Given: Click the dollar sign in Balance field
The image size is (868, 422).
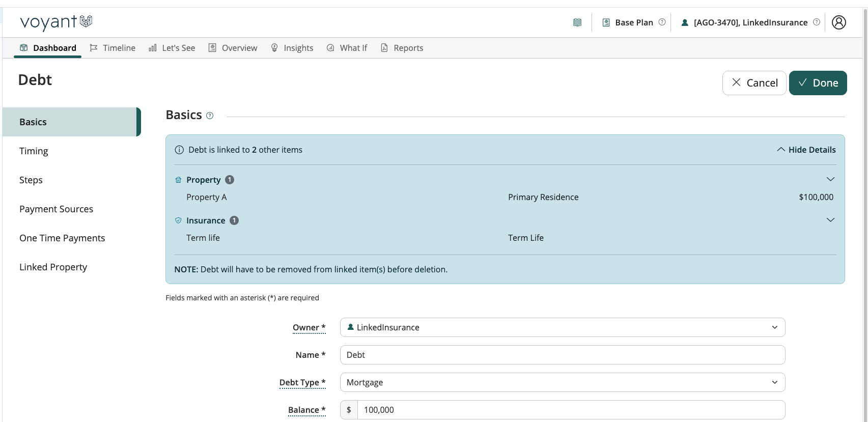Looking at the screenshot, I should coord(349,410).
